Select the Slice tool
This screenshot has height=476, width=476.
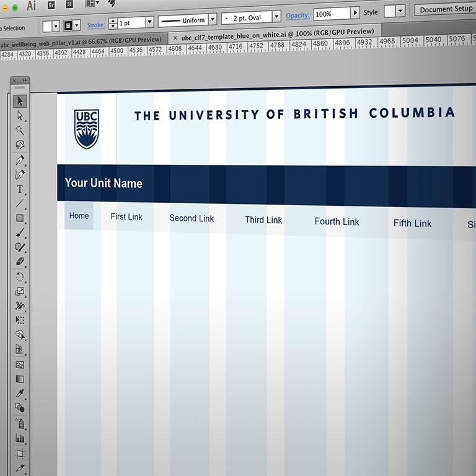[20, 469]
